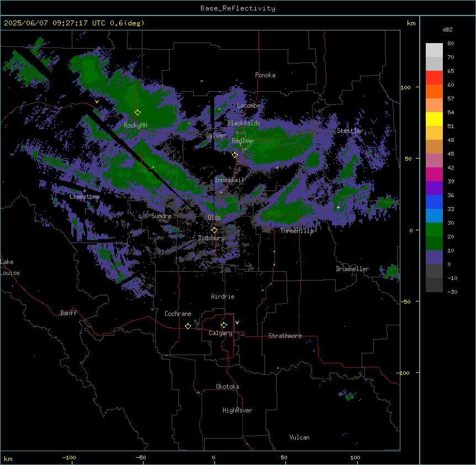
Task: Click the Calgary city label
Action: [220, 333]
